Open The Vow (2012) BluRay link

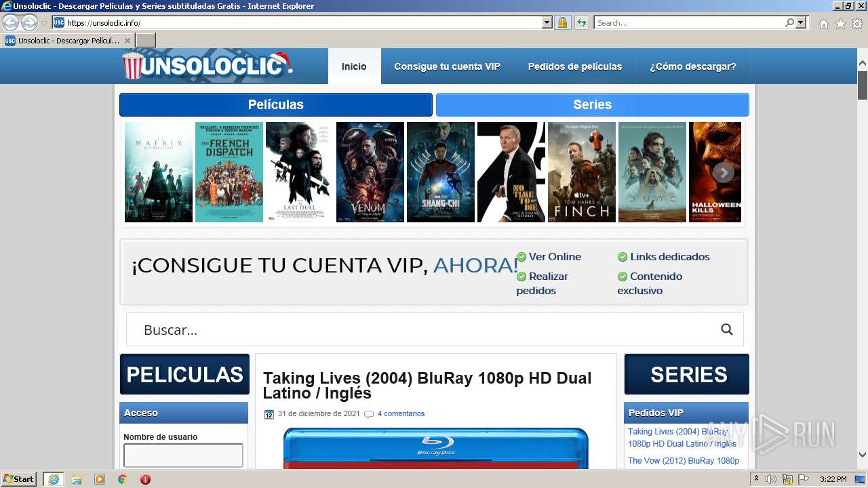(684, 461)
